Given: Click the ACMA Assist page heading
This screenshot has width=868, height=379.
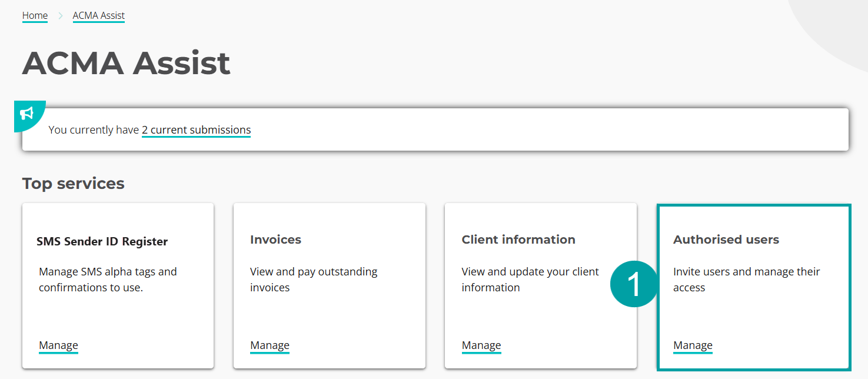Looking at the screenshot, I should coord(126,62).
